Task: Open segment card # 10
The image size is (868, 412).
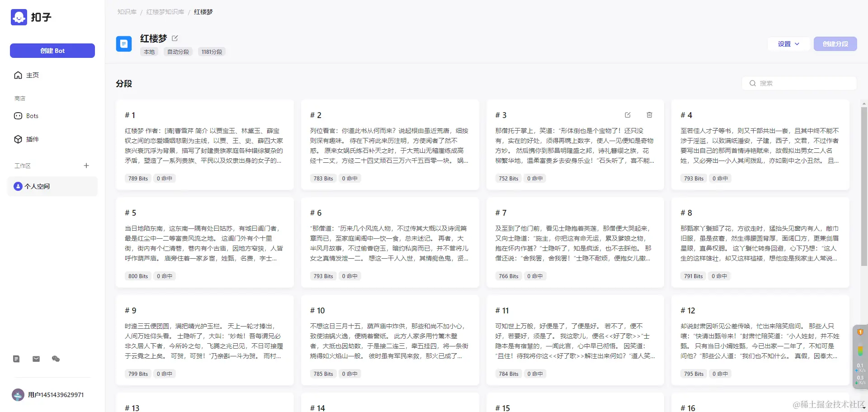Action: click(390, 340)
